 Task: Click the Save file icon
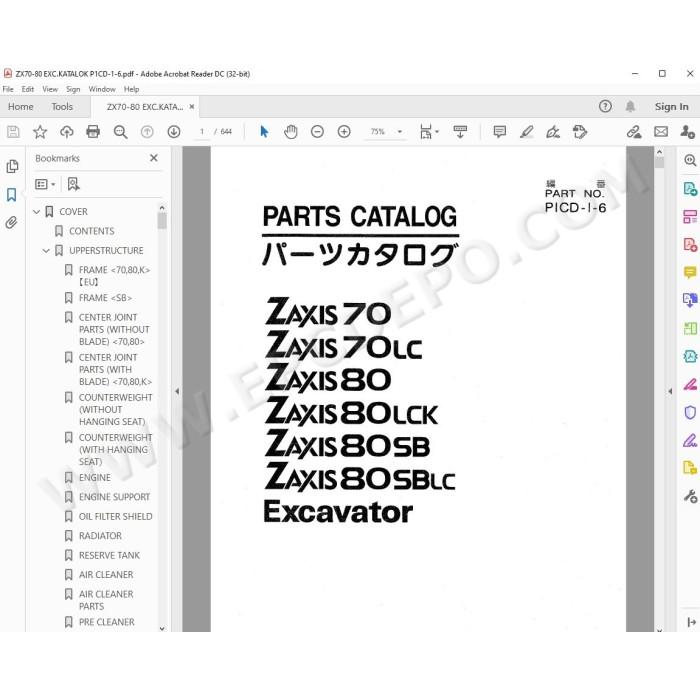point(13,132)
